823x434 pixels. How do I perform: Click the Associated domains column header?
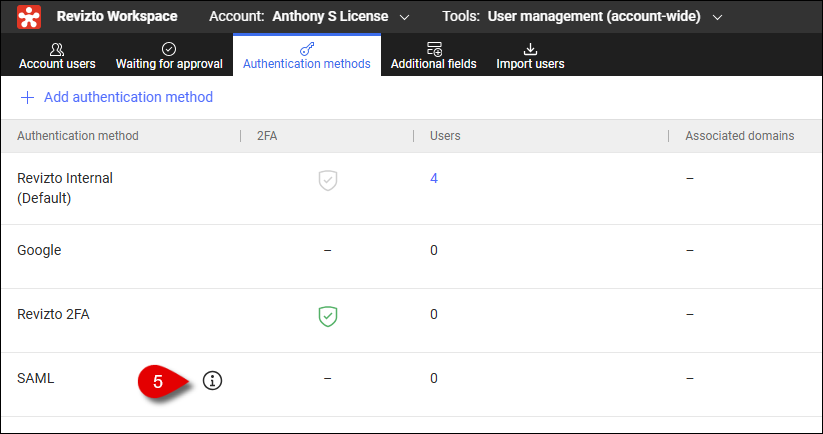[740, 136]
